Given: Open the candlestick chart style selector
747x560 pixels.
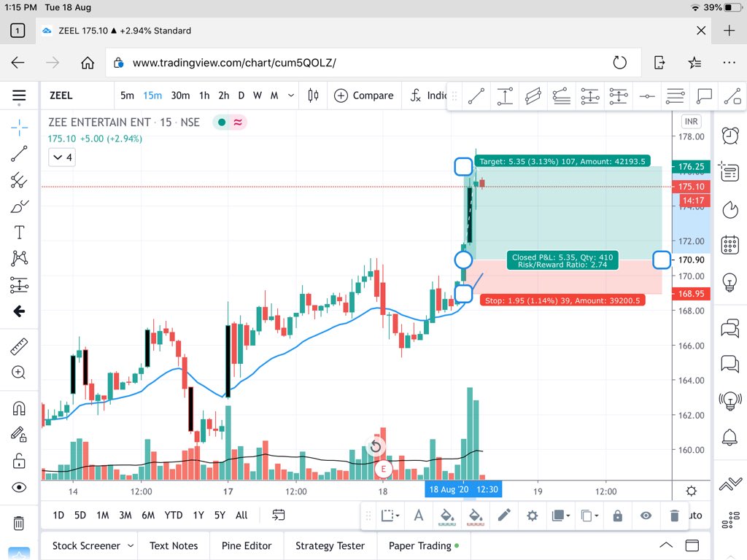Looking at the screenshot, I should (x=313, y=96).
